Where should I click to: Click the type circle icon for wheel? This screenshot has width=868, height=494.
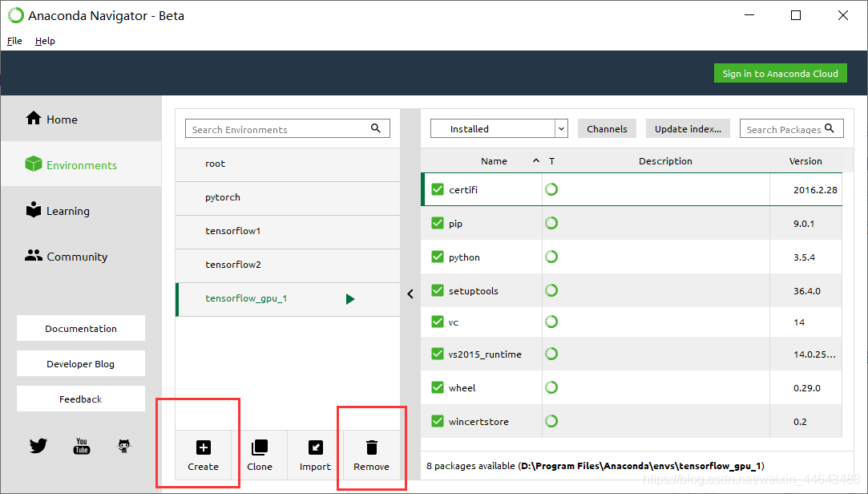(x=551, y=387)
